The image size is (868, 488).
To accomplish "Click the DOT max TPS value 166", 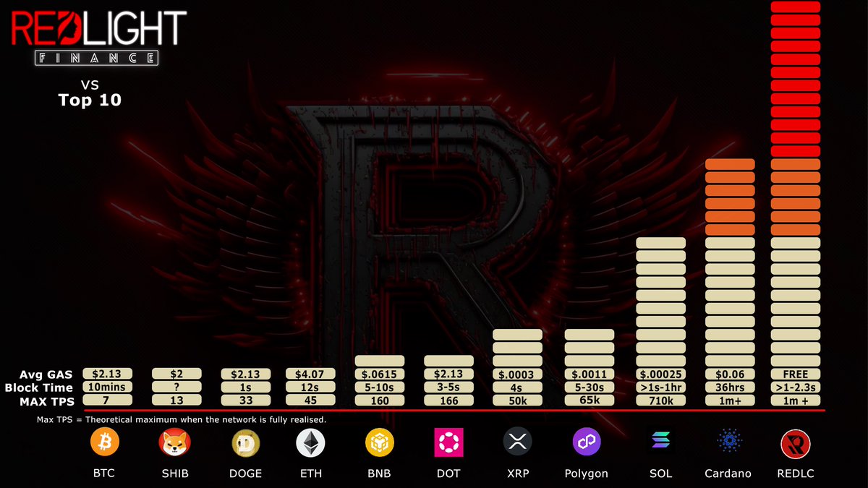I will [x=448, y=400].
